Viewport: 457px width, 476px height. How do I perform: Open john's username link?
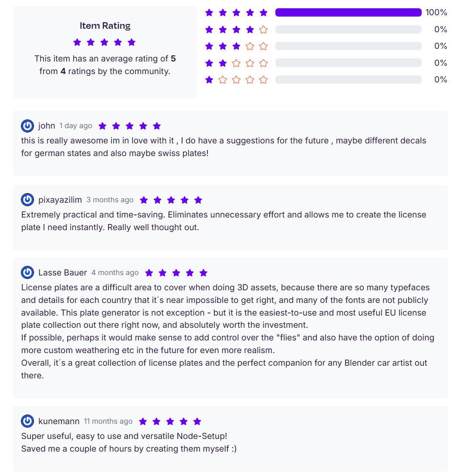pyautogui.click(x=47, y=126)
